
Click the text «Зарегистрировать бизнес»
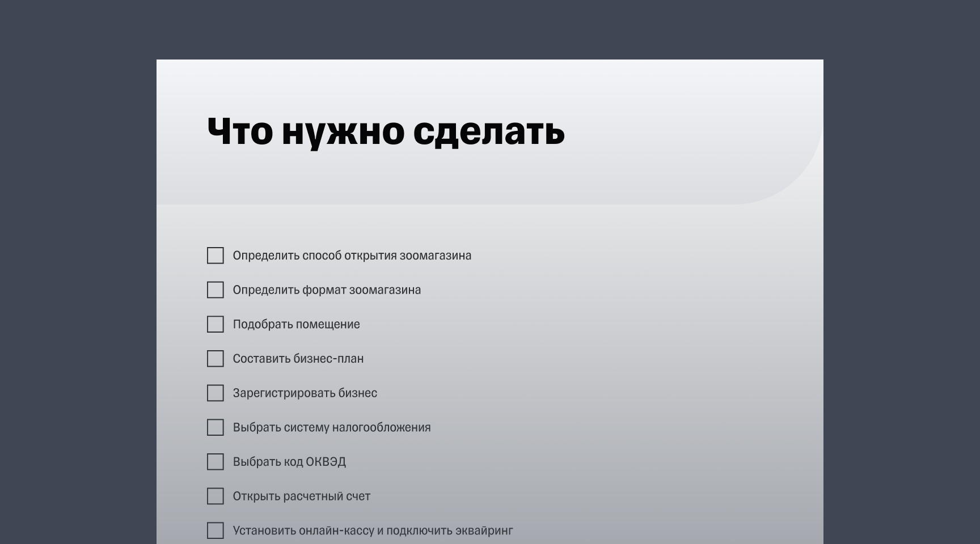tap(306, 393)
